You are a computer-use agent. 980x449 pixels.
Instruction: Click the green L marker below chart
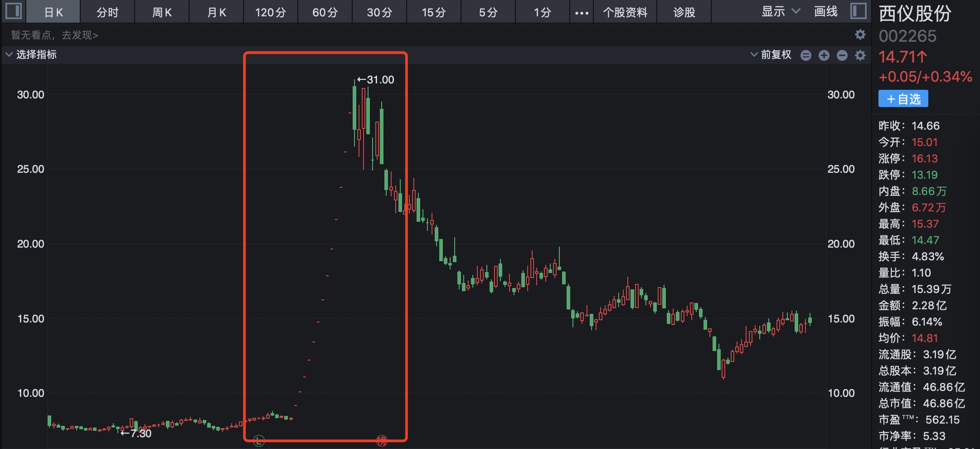click(258, 440)
